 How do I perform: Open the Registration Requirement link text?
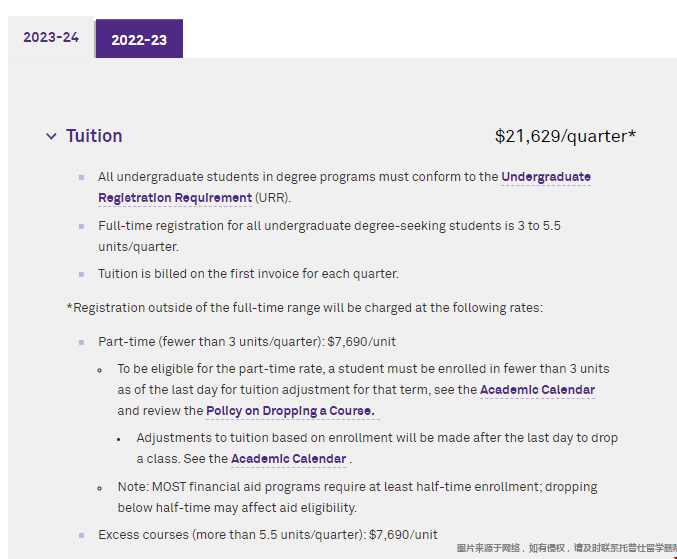click(x=175, y=198)
